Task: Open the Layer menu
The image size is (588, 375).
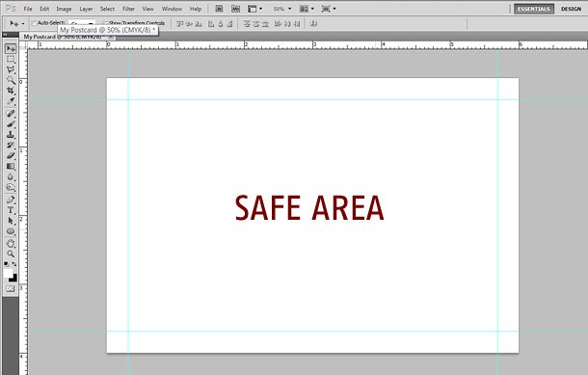Action: point(86,9)
